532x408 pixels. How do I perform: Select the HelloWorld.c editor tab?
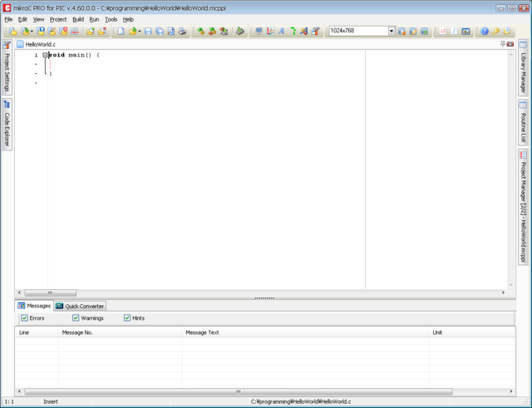37,44
